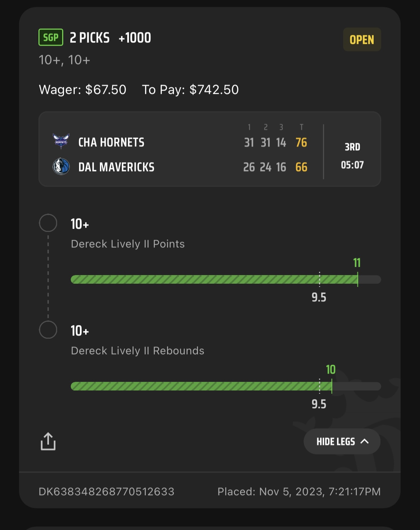Collapse legs with Hide Legs button

click(x=336, y=442)
